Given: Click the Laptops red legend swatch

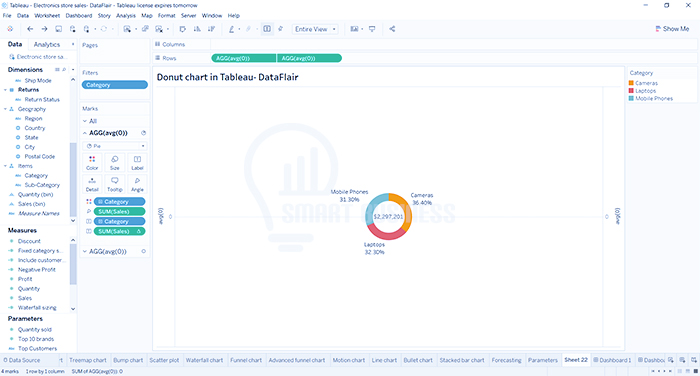Looking at the screenshot, I should pyautogui.click(x=631, y=91).
